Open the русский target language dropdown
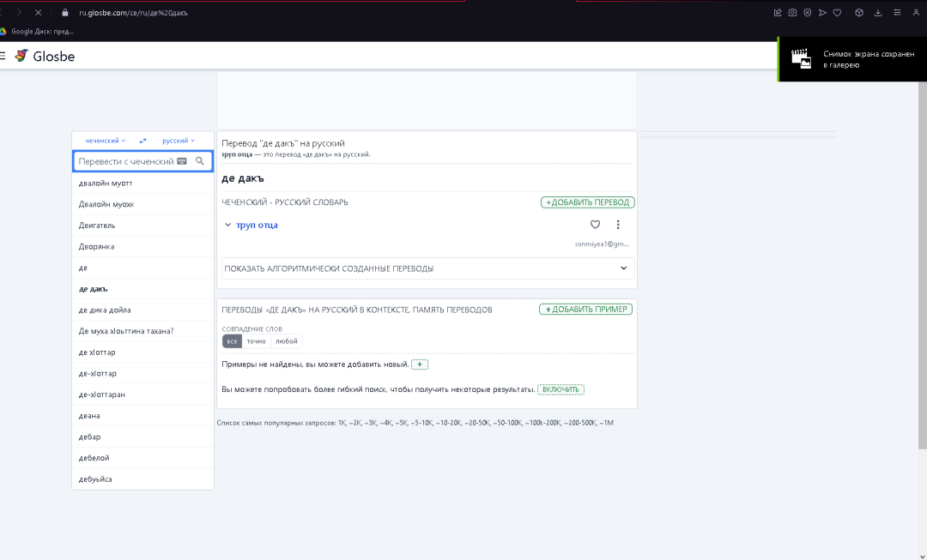The image size is (927, 560). [x=178, y=140]
